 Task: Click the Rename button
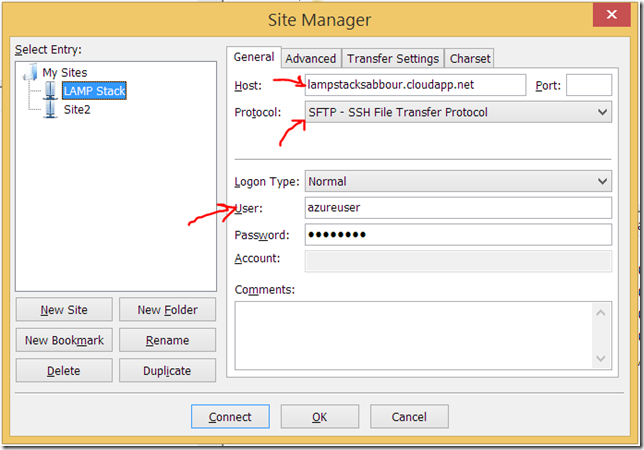168,340
